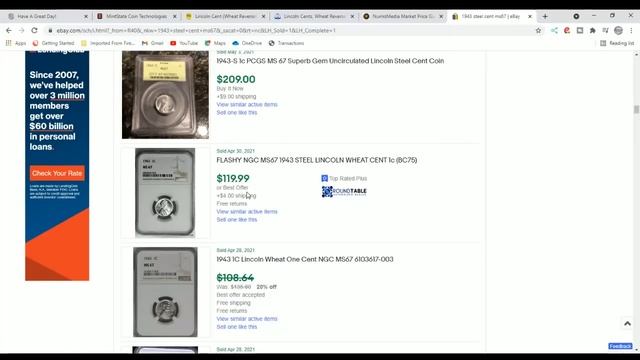Open the Extensions puzzle icon
Image resolution: width=640 pixels, height=360 pixels.
point(593,31)
